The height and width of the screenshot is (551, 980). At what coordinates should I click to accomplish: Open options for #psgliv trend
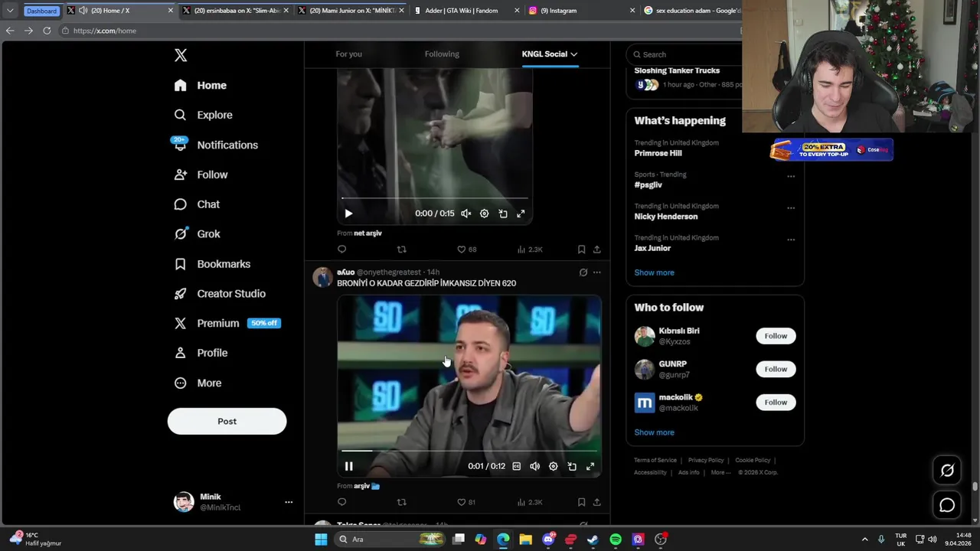click(791, 176)
